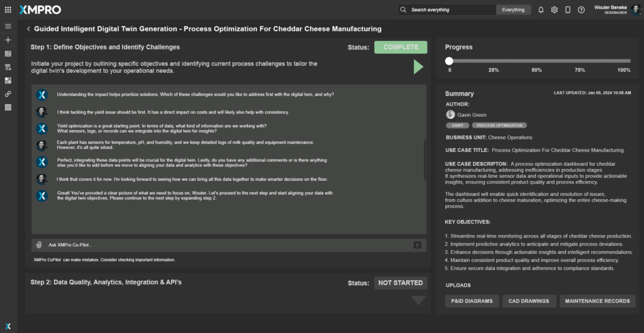
Task: Click the Progress slider handle
Action: point(449,61)
